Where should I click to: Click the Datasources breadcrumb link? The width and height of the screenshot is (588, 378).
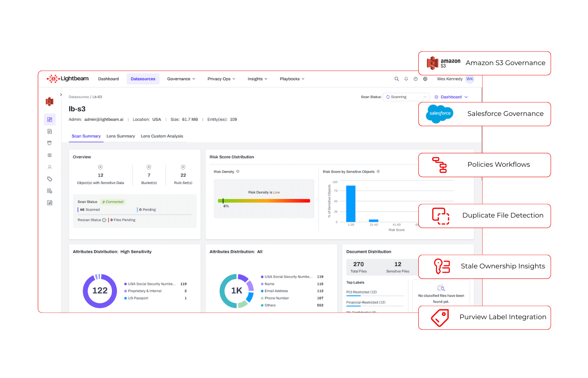click(x=79, y=97)
